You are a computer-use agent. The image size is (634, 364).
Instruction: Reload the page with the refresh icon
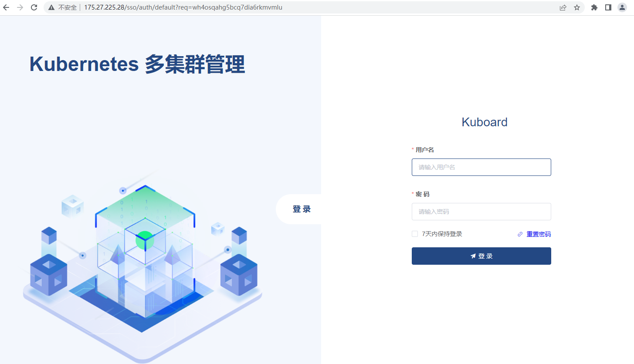point(34,7)
